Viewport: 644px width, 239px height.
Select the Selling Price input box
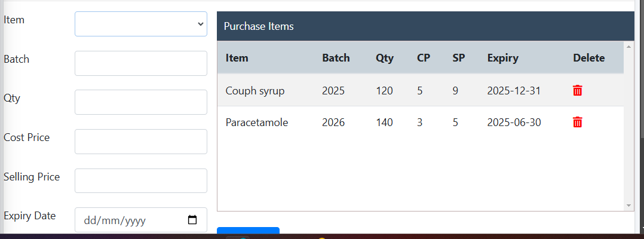pos(140,181)
